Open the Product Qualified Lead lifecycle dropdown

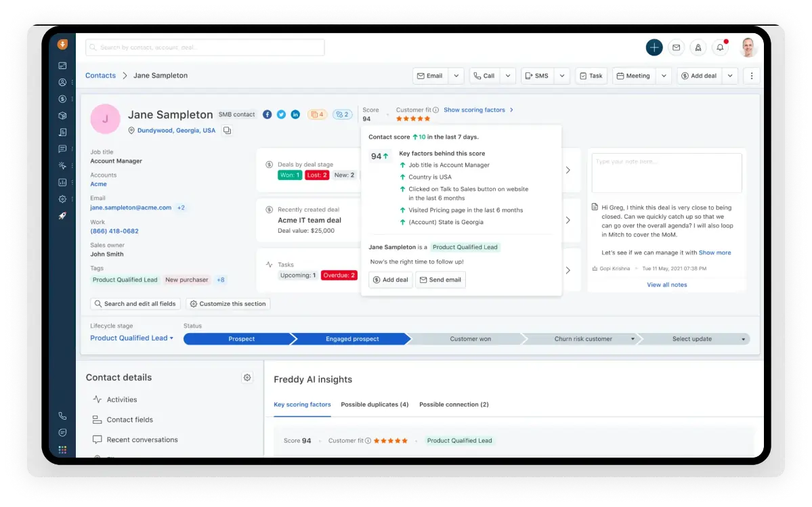point(132,338)
